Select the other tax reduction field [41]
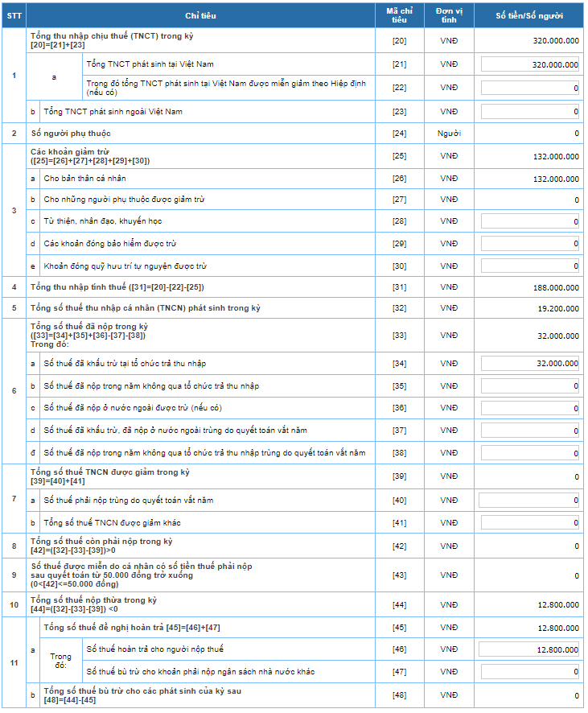 pyautogui.click(x=530, y=523)
